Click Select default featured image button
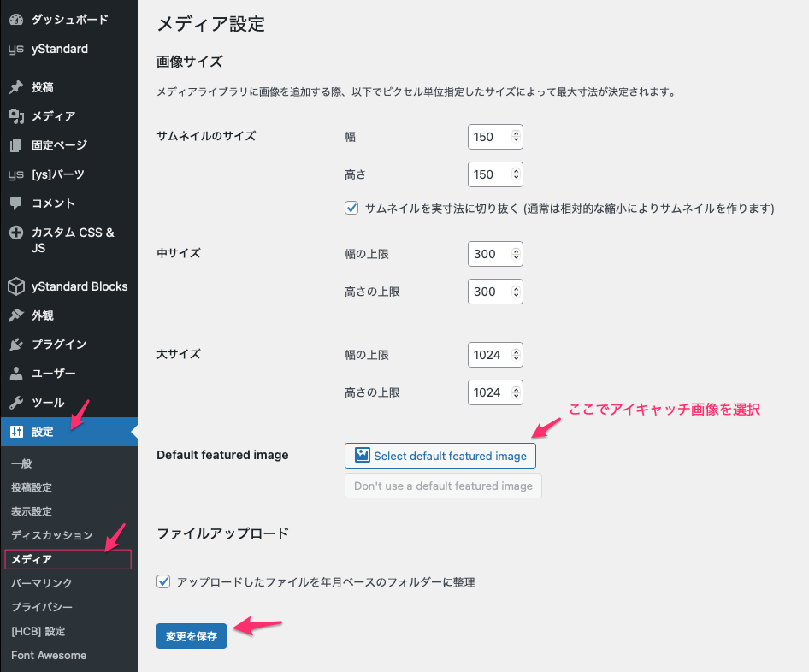This screenshot has width=809, height=672. (440, 456)
